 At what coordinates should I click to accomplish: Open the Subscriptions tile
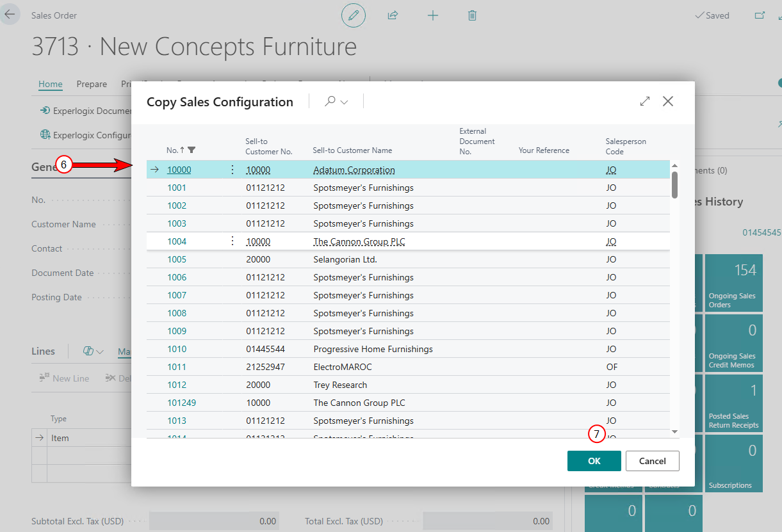pos(734,463)
